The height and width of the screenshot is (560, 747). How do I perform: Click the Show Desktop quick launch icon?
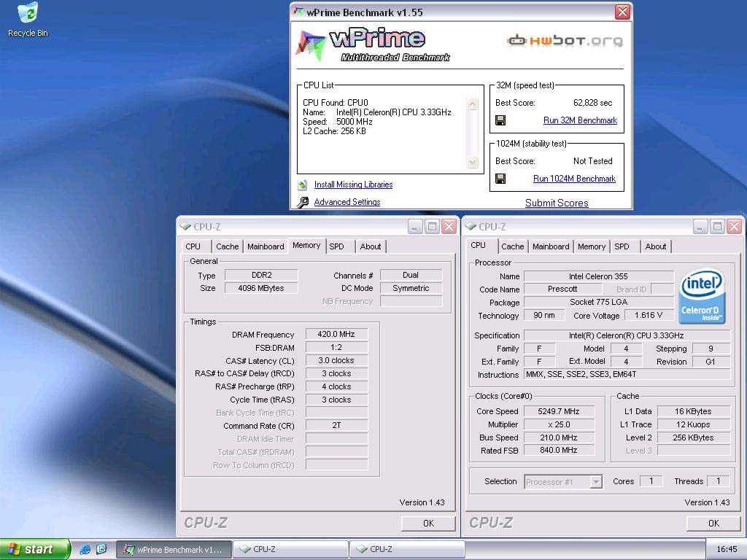click(x=101, y=549)
